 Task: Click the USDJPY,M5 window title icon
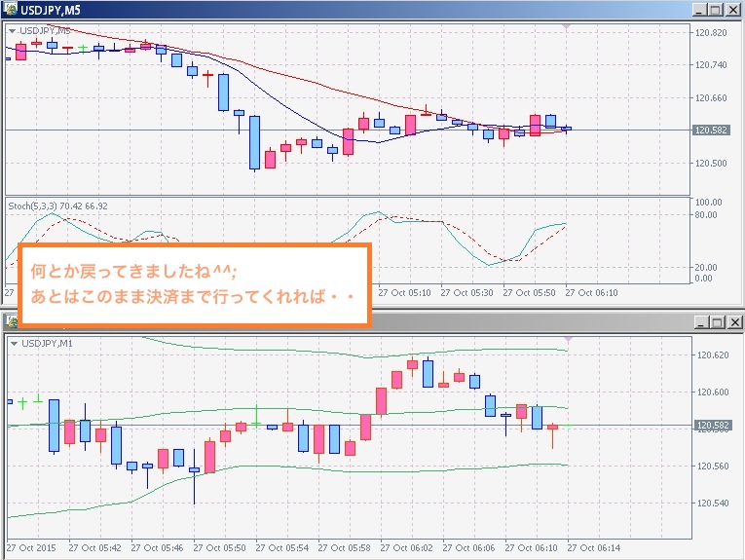pyautogui.click(x=9, y=9)
